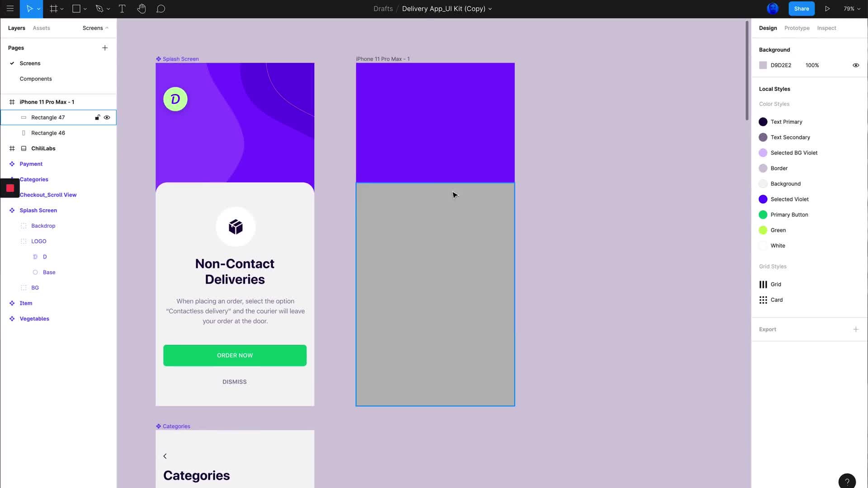Open the Comment tool
The height and width of the screenshot is (488, 868).
161,9
